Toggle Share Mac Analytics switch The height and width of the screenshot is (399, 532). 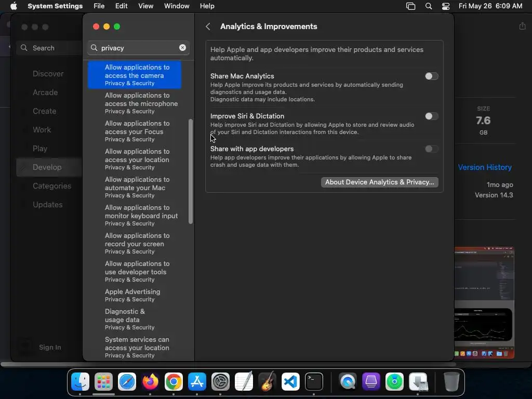pos(432,76)
